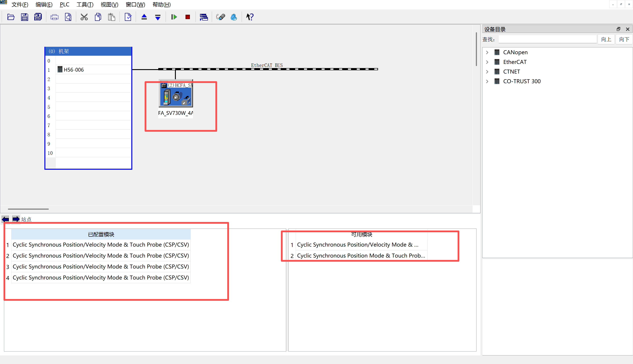Select the CANopen tree item
633x364 pixels.
point(515,52)
